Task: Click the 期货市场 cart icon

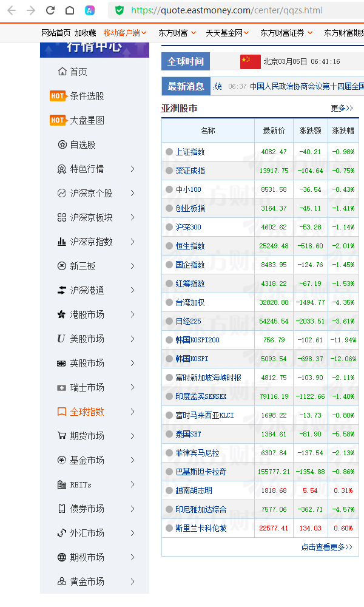Action: click(62, 436)
